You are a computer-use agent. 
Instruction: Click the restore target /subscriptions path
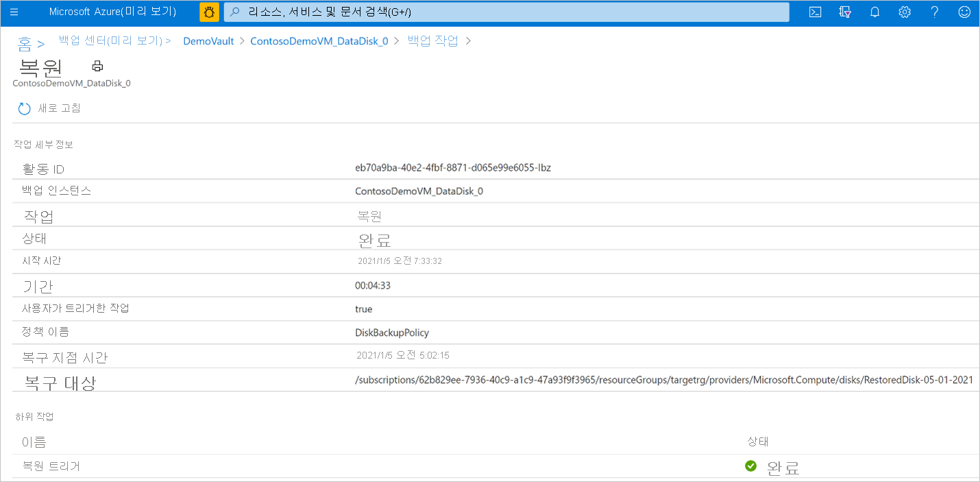pyautogui.click(x=664, y=380)
